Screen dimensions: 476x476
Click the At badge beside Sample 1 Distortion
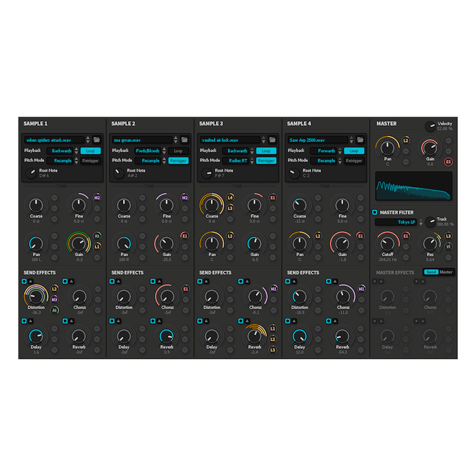(x=55, y=310)
